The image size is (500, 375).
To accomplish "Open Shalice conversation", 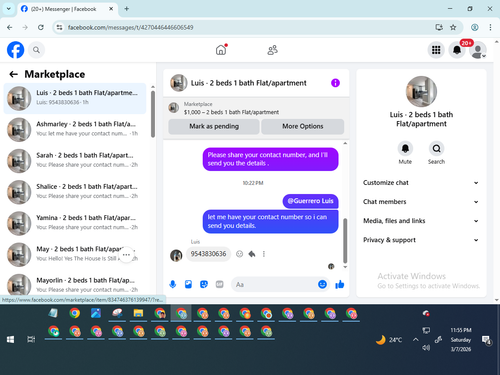I will pos(75,192).
